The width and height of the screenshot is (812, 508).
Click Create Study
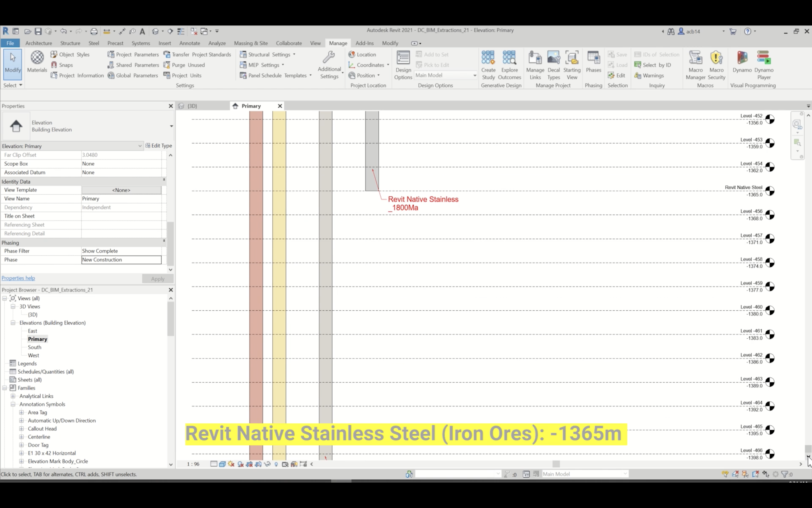[x=488, y=65]
